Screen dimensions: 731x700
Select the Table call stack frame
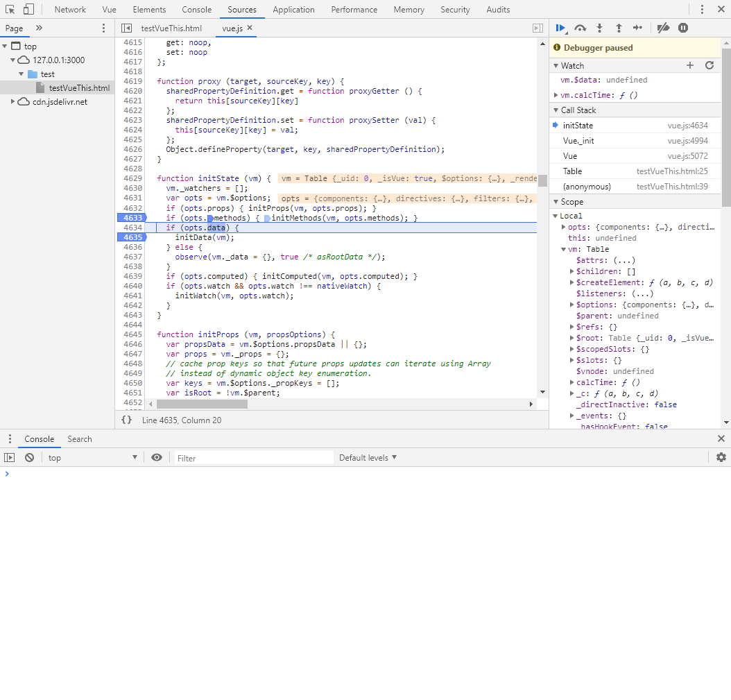(635, 171)
